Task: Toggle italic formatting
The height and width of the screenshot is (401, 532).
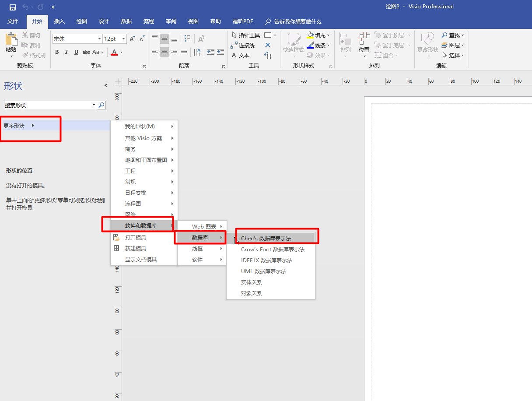Action: 66,52
